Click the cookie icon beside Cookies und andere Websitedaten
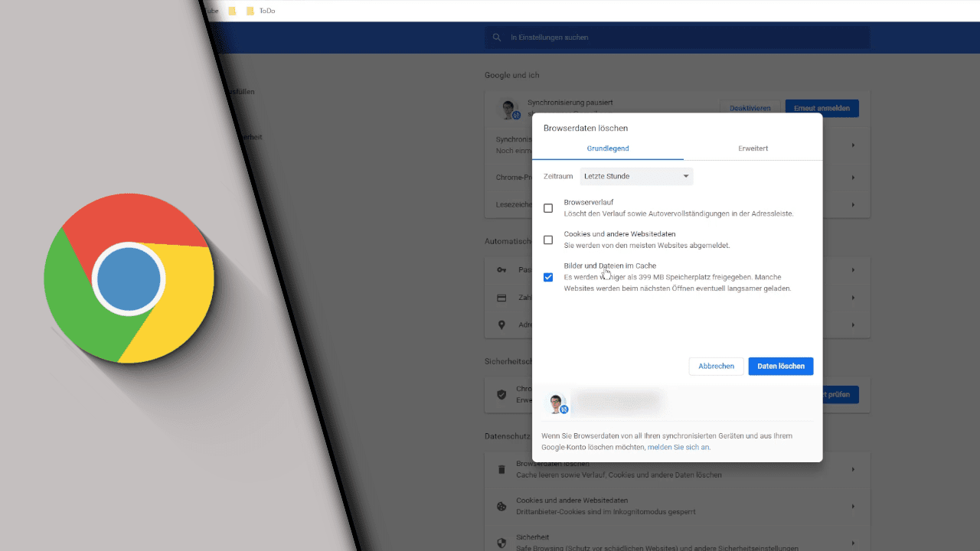The width and height of the screenshot is (980, 551). click(x=501, y=506)
